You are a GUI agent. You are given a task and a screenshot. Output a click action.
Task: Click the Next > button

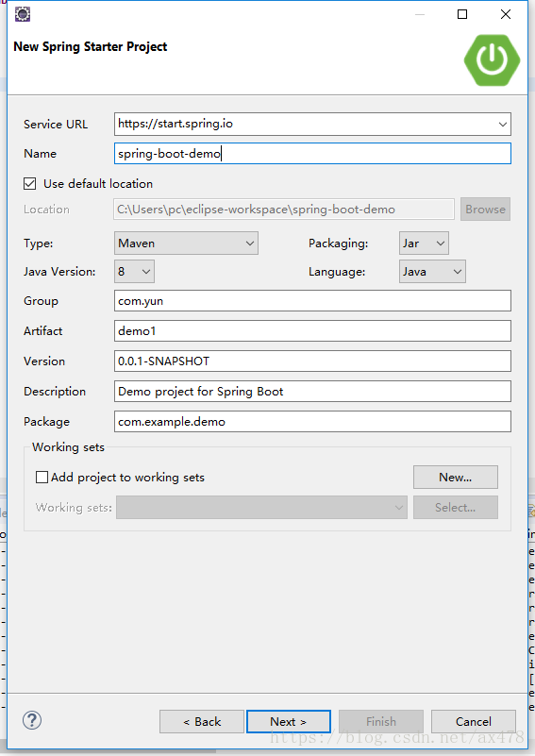[x=288, y=722]
